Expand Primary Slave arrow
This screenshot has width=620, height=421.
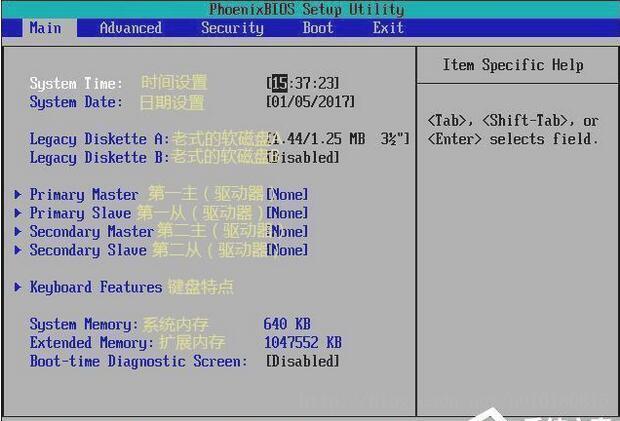(x=18, y=213)
